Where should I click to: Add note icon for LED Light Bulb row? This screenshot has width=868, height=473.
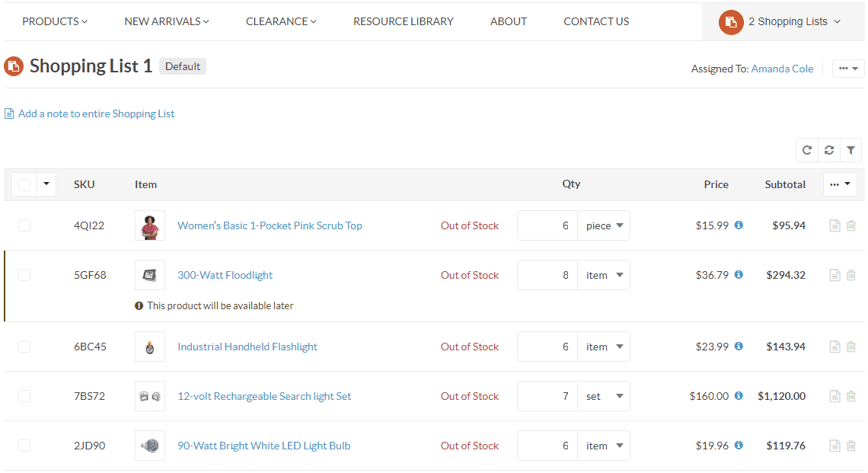point(834,446)
